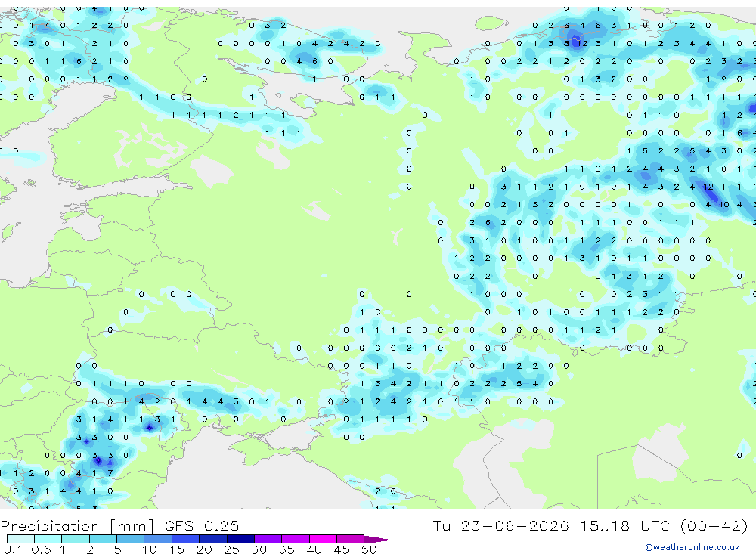Click the legend scale label "0.1"
The width and height of the screenshot is (756, 554).
click(13, 549)
